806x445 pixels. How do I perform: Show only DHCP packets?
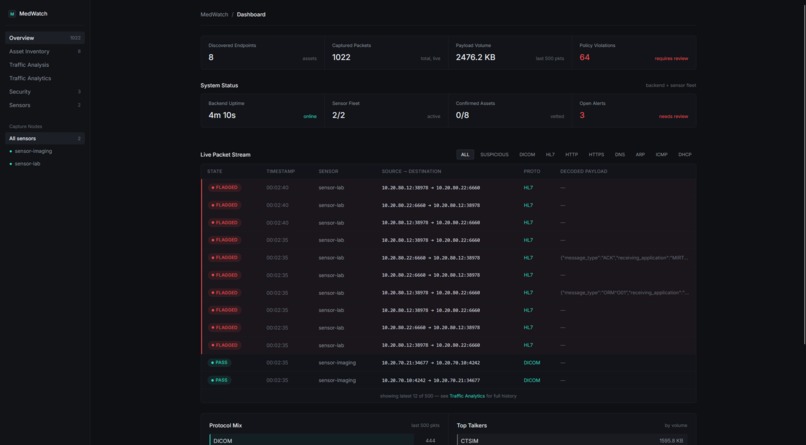685,155
